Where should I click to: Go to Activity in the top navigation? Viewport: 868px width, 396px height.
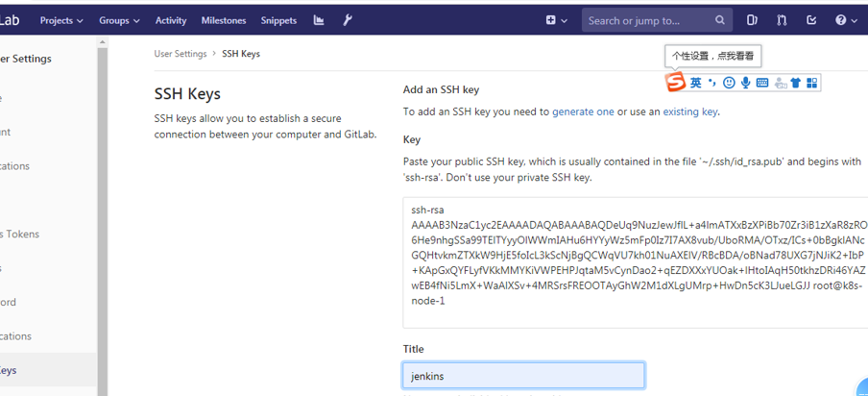171,20
